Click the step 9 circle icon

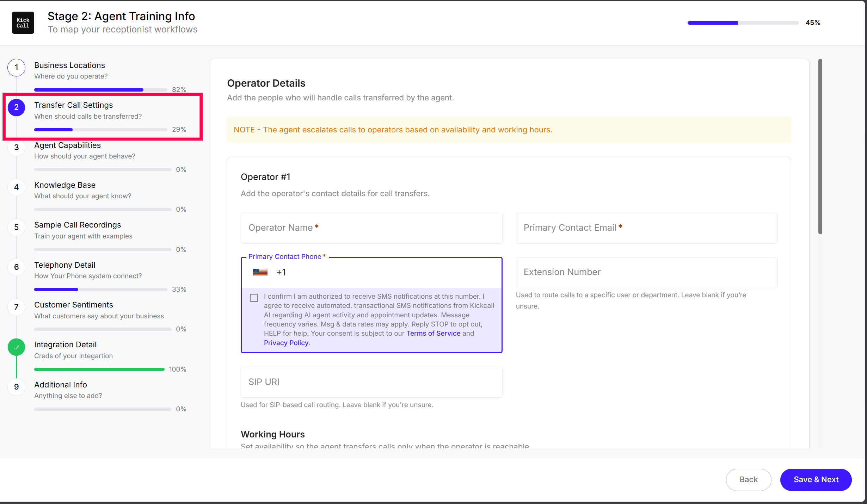tap(16, 387)
